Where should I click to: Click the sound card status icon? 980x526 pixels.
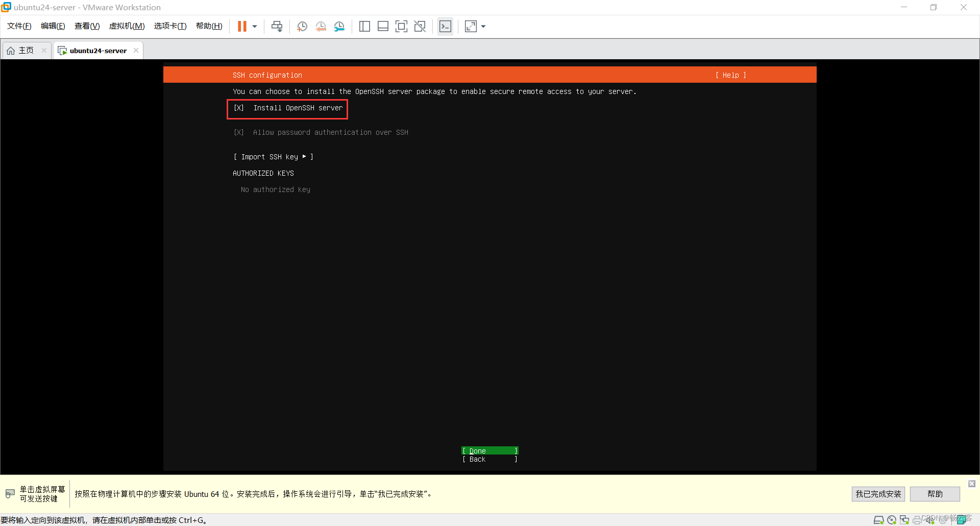click(x=930, y=520)
